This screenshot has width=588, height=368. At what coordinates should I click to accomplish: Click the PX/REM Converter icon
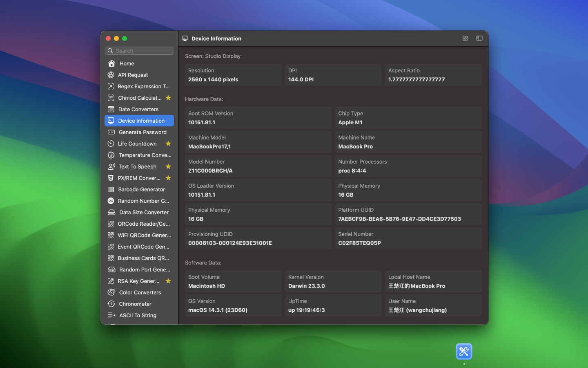(x=111, y=178)
